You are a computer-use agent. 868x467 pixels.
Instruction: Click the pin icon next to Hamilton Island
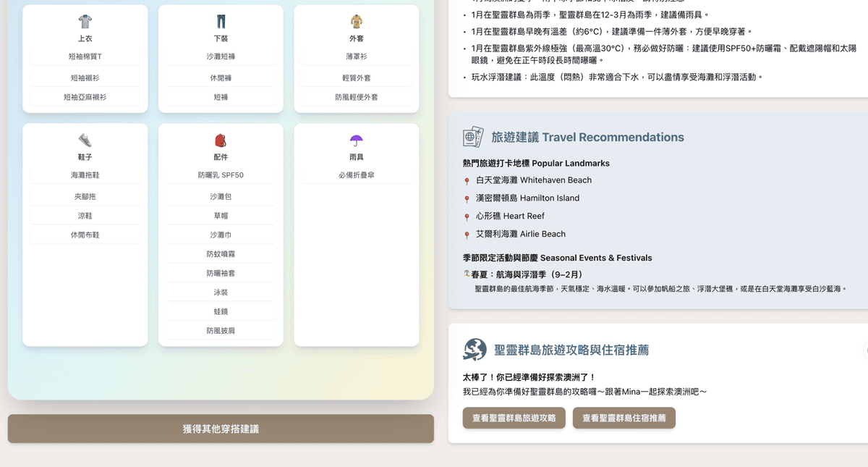(x=467, y=199)
